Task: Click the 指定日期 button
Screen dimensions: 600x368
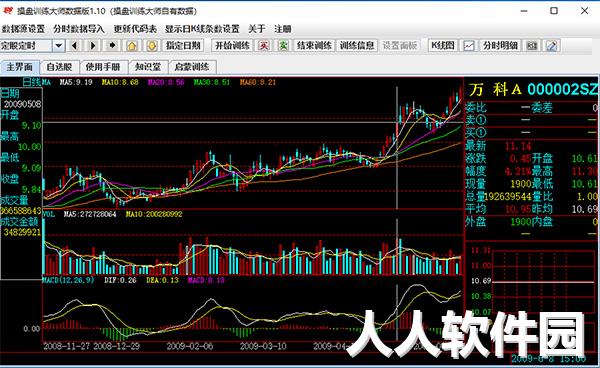Action: [x=183, y=46]
